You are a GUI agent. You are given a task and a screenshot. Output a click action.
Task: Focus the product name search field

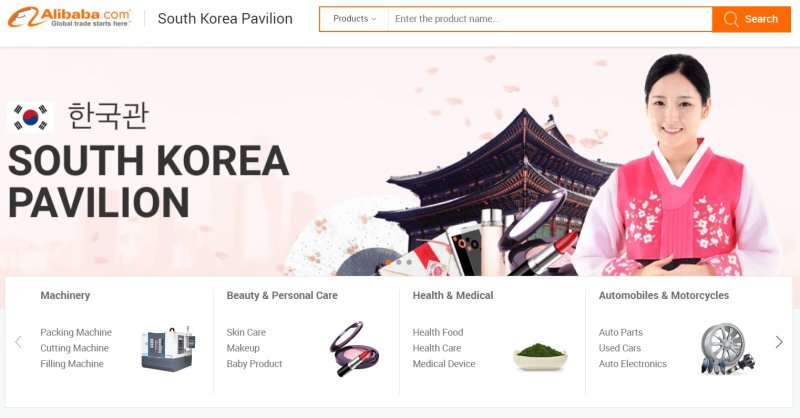coord(549,19)
